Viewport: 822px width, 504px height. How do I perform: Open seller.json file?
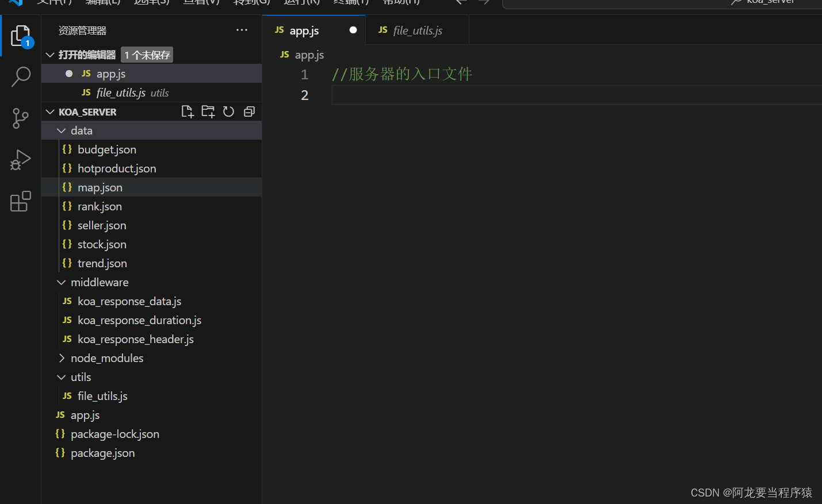click(152, 225)
